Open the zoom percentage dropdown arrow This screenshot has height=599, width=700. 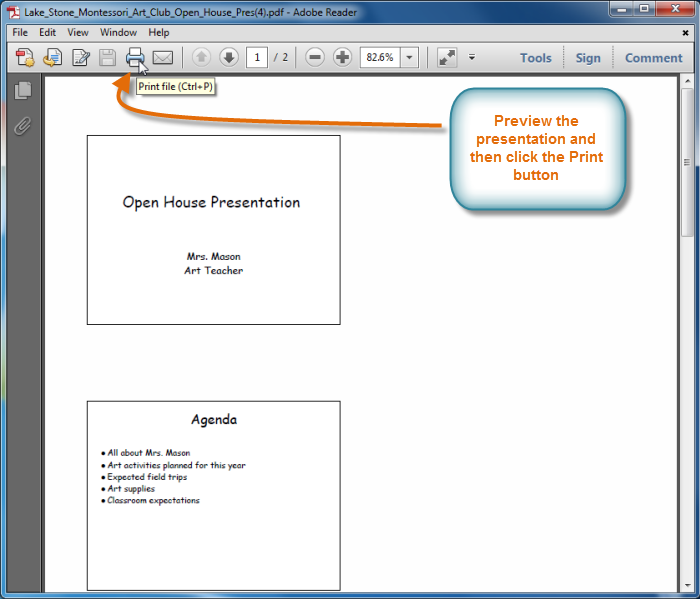[409, 58]
